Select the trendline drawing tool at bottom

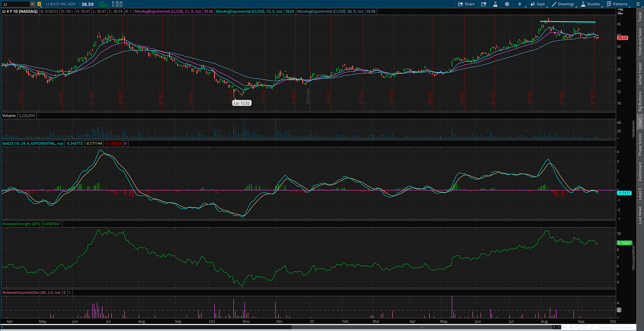591,327
